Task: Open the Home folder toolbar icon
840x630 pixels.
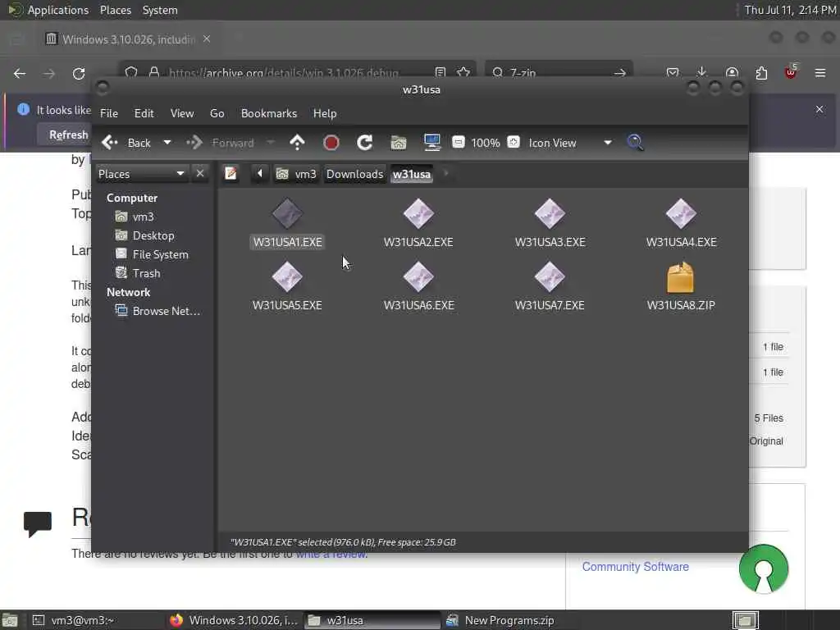Action: tap(399, 143)
